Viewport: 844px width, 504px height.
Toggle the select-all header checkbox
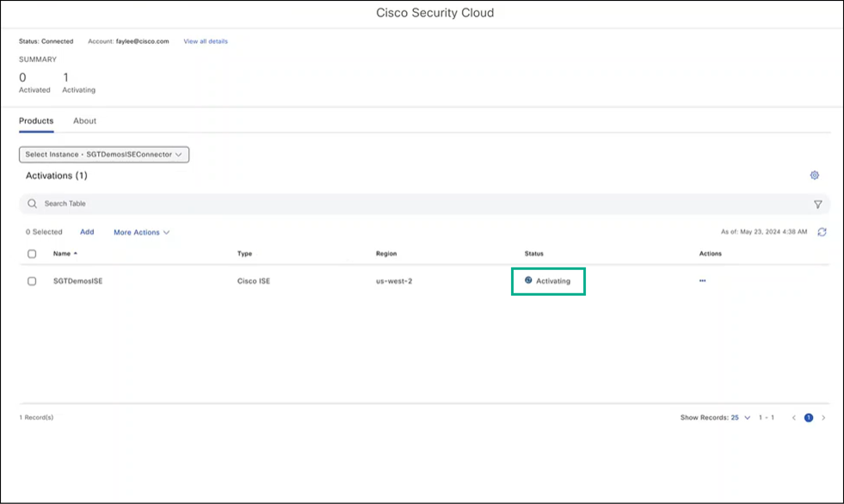point(32,254)
